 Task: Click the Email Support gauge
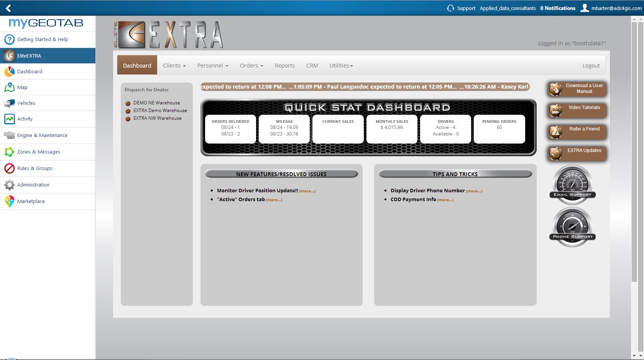coord(572,184)
